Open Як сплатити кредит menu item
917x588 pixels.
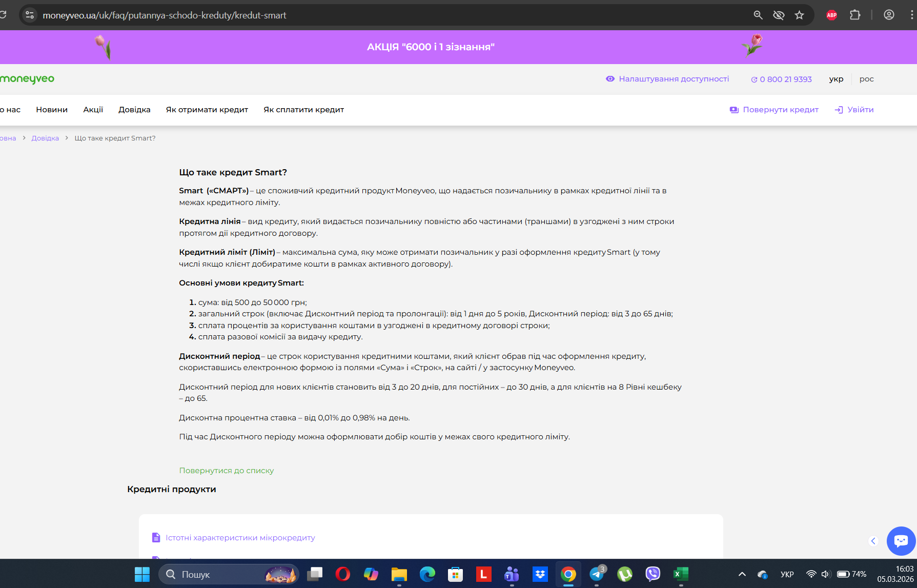[303, 110]
